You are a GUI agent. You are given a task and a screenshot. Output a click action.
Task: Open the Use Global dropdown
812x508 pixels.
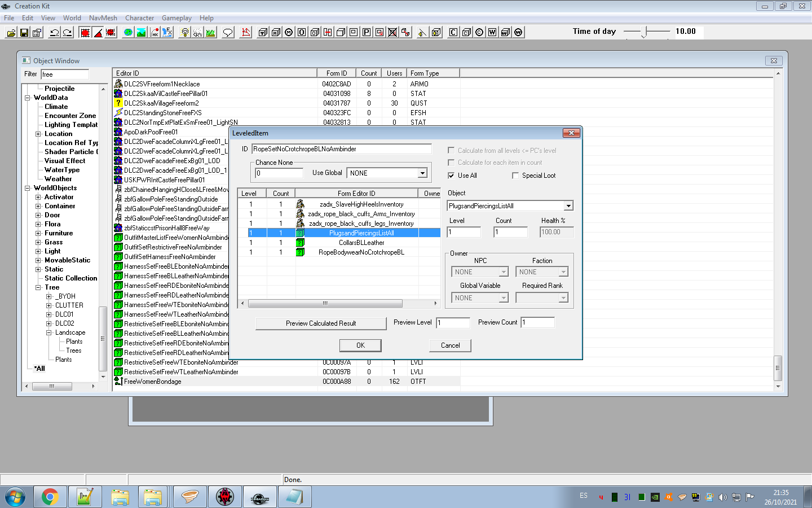(x=422, y=173)
